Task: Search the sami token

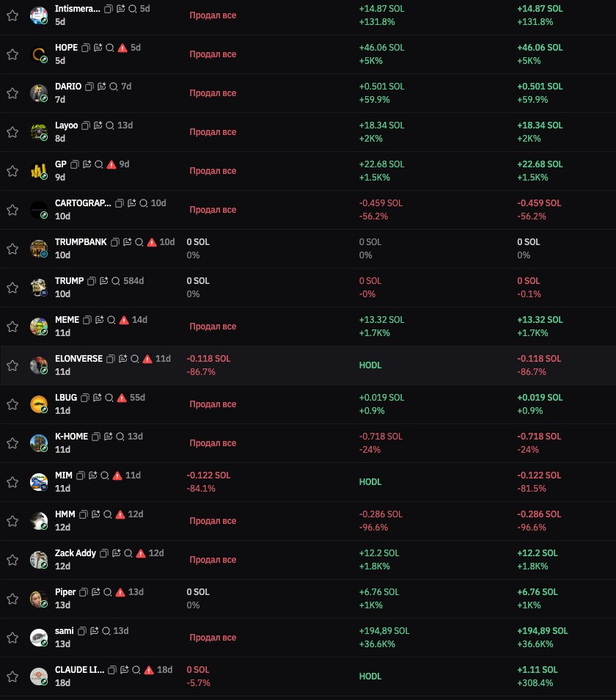Action: point(106,631)
